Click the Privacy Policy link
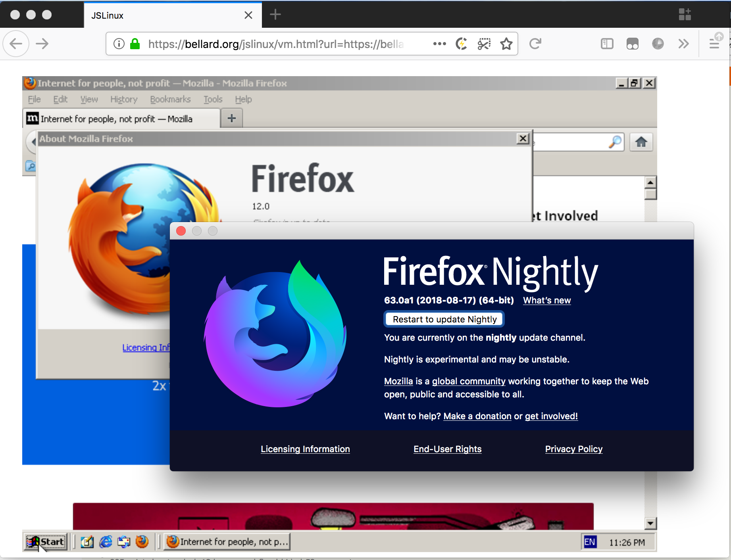The image size is (731, 560). [x=573, y=449]
